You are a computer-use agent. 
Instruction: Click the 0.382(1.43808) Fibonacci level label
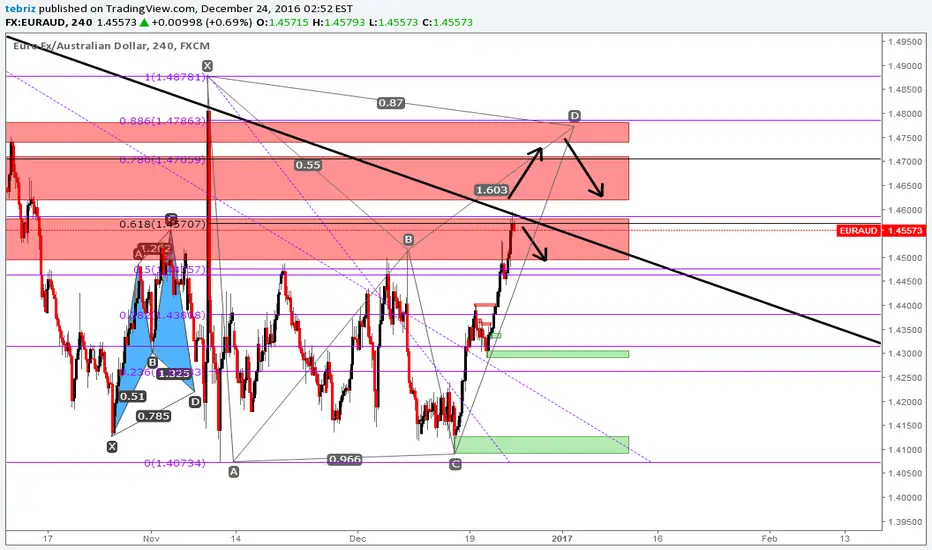coord(163,315)
